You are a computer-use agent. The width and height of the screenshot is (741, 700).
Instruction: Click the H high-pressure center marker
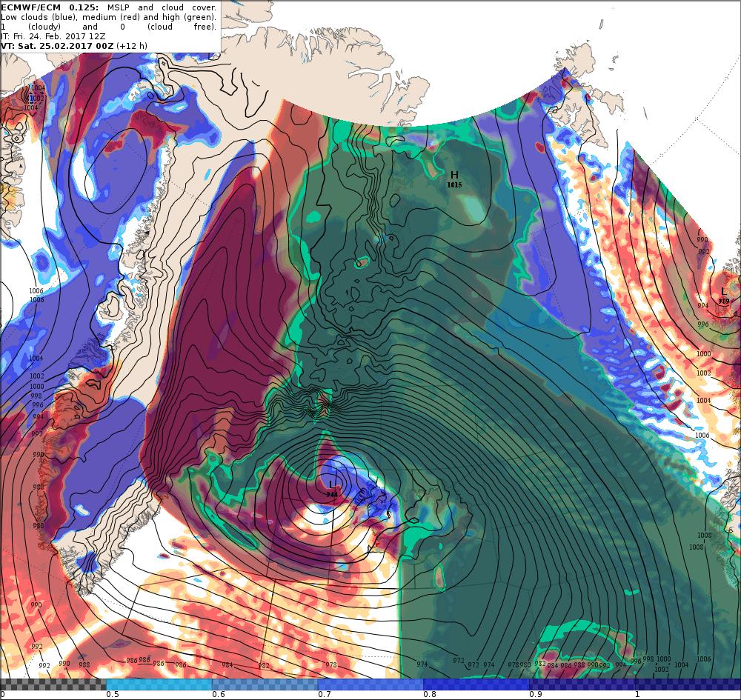pos(454,175)
